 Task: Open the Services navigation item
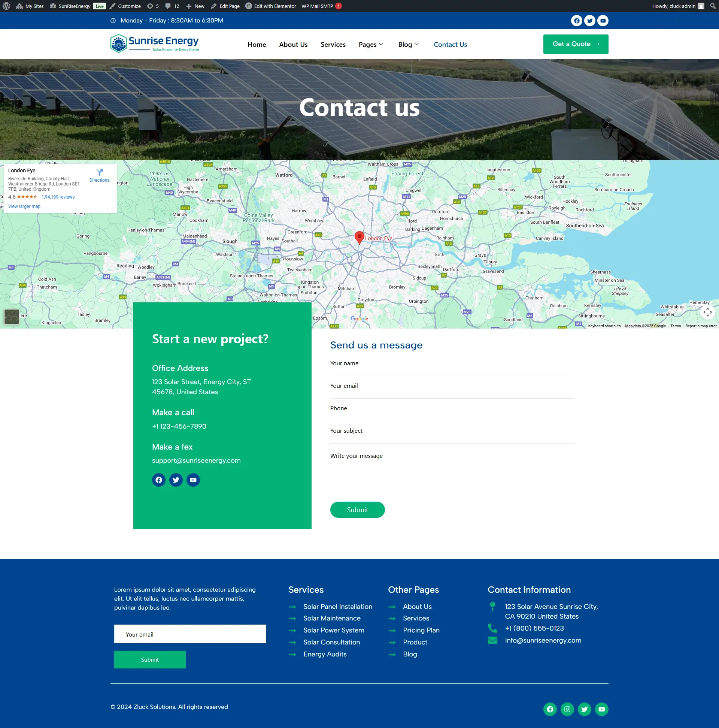(333, 45)
